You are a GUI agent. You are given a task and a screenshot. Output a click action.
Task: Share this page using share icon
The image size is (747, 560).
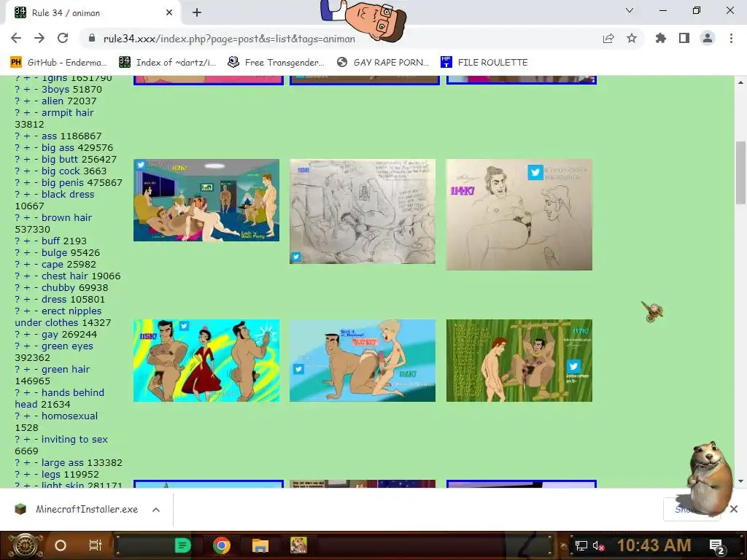click(608, 39)
